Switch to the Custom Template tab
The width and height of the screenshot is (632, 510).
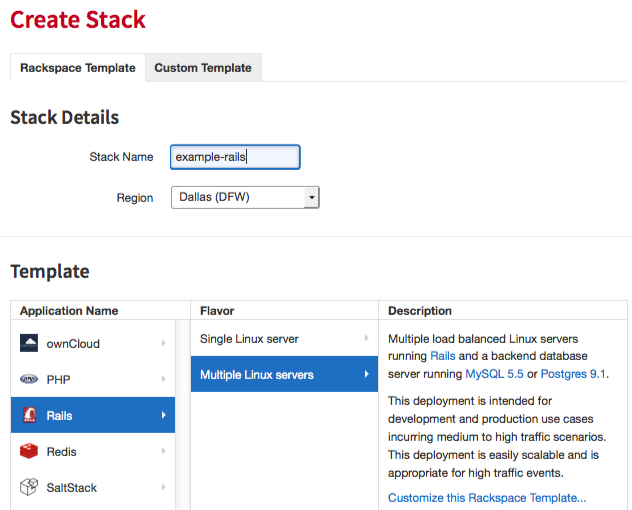(203, 68)
